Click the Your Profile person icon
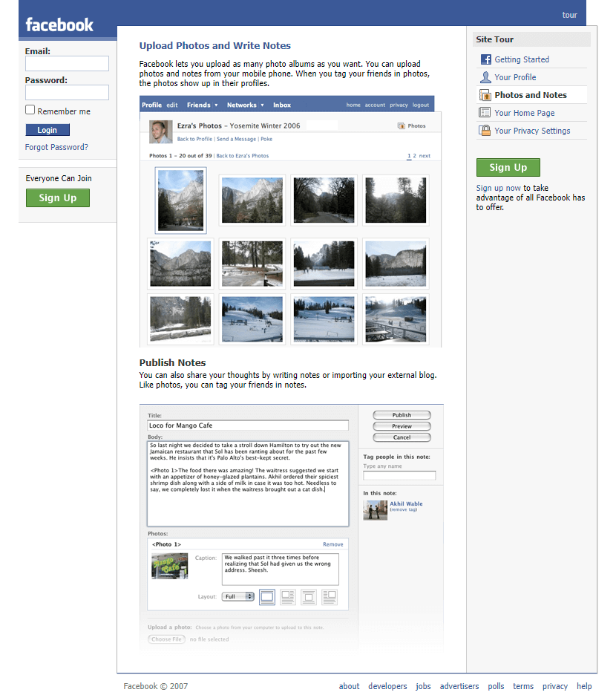Screen dimensions: 616x698 [x=485, y=77]
